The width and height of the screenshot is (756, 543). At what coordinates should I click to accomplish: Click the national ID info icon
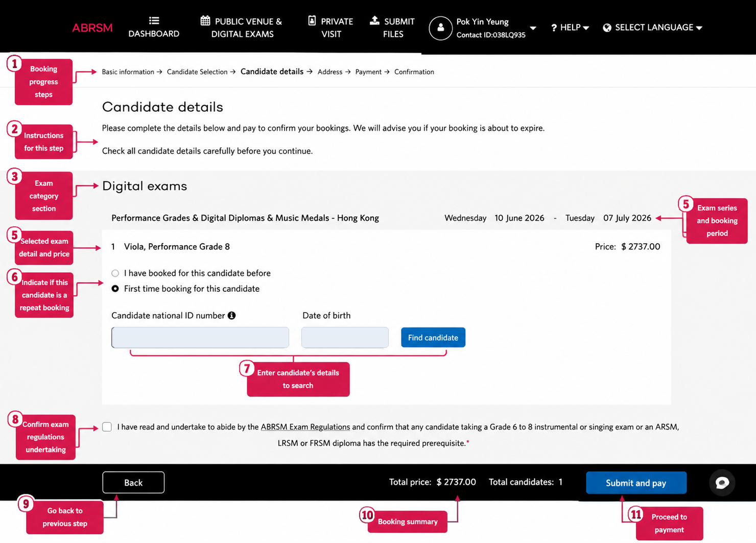point(231,316)
